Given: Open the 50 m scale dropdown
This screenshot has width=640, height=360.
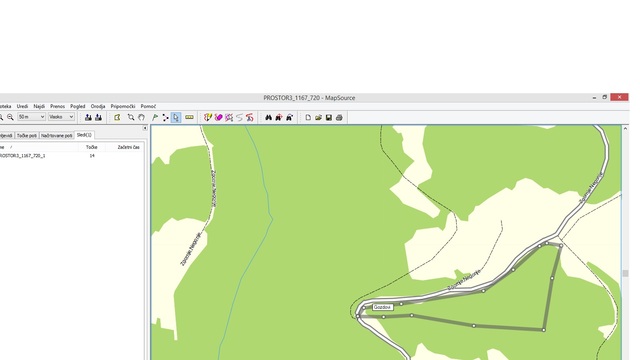Looking at the screenshot, I should [31, 117].
